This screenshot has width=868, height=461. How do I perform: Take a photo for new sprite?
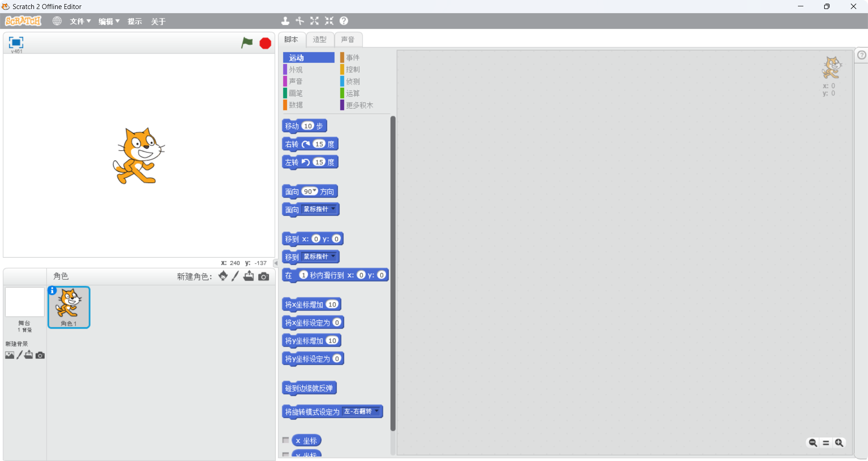click(264, 276)
